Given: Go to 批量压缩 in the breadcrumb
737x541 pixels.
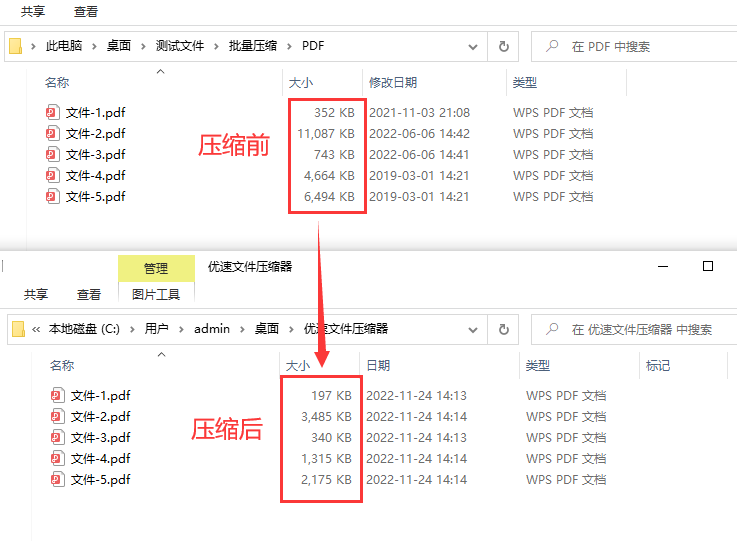Looking at the screenshot, I should [253, 46].
